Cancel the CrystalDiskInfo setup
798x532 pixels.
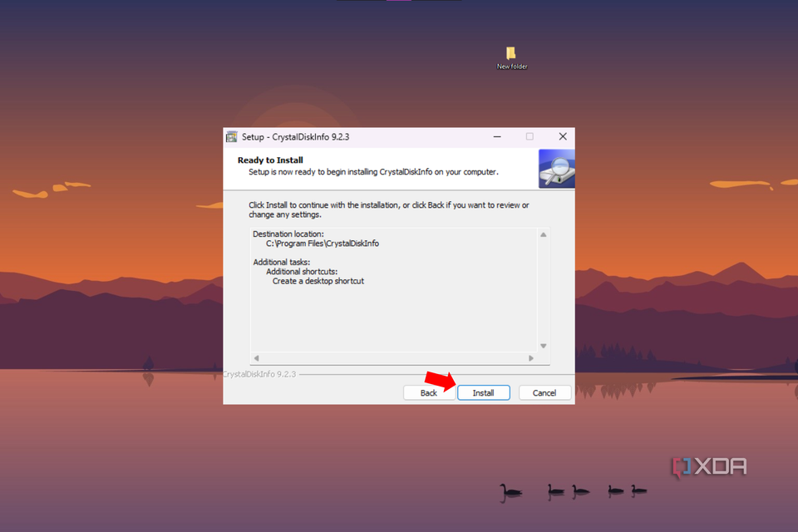[544, 392]
